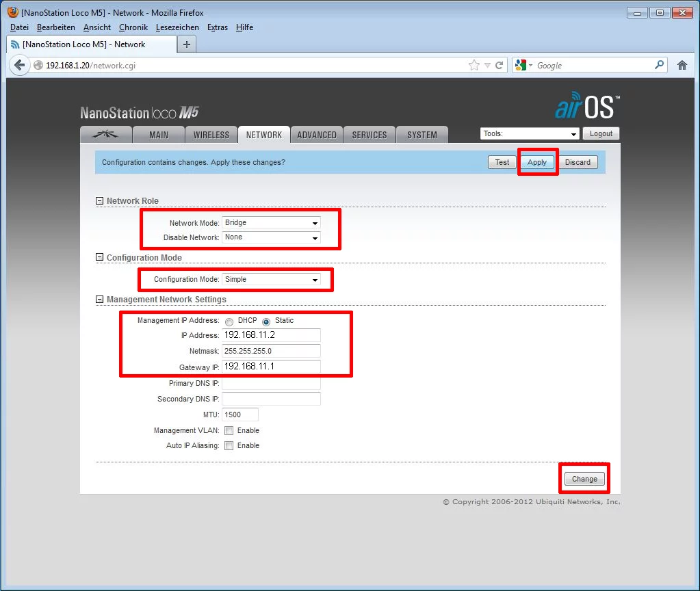Click the airOS logo
The height and width of the screenshot is (591, 700).
pos(587,106)
